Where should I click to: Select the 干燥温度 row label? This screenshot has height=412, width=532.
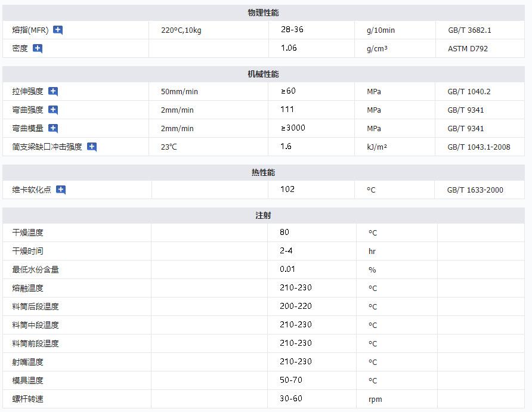click(27, 233)
